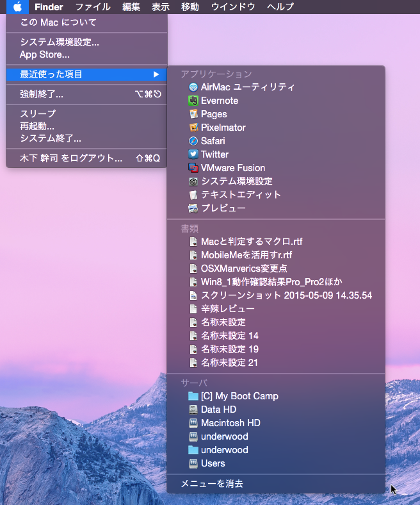
Task: Click the Data HD disk icon
Action: point(193,410)
